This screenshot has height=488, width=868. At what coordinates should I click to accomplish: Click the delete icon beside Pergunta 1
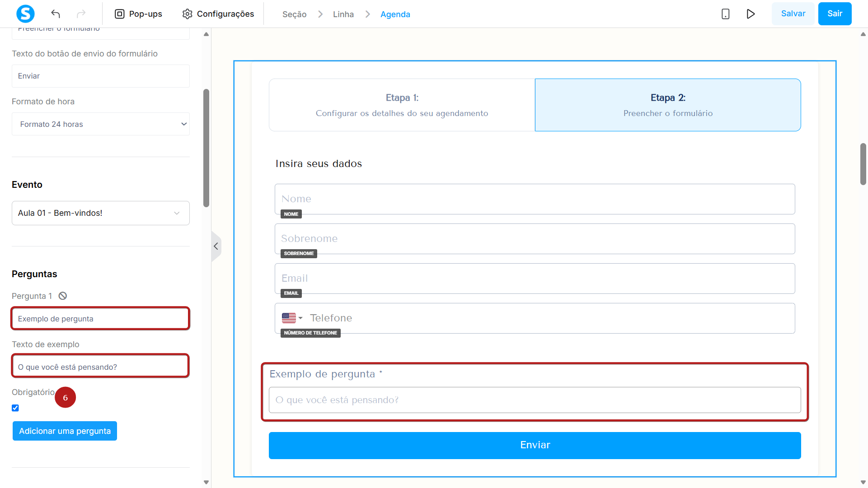[x=63, y=296]
